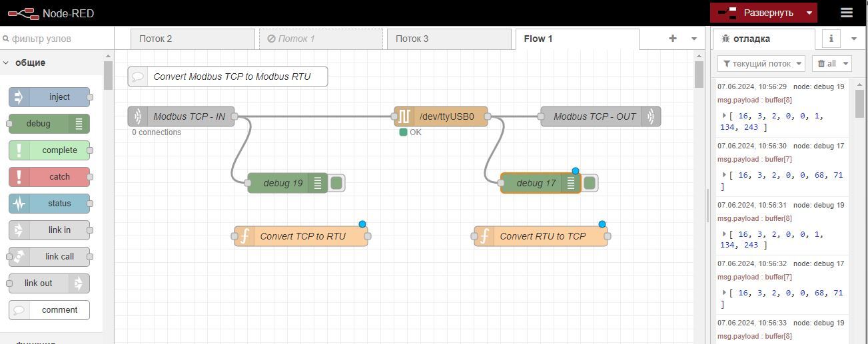The width and height of the screenshot is (868, 344).
Task: Expand the 10:56:32 debug 17 buffer array
Action: pyautogui.click(x=724, y=293)
